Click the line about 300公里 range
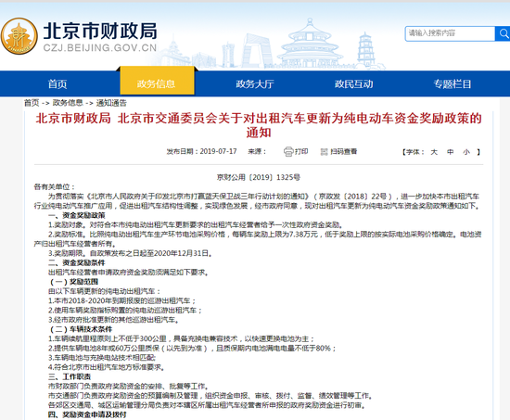This screenshot has width=510, height=420. coord(182,338)
